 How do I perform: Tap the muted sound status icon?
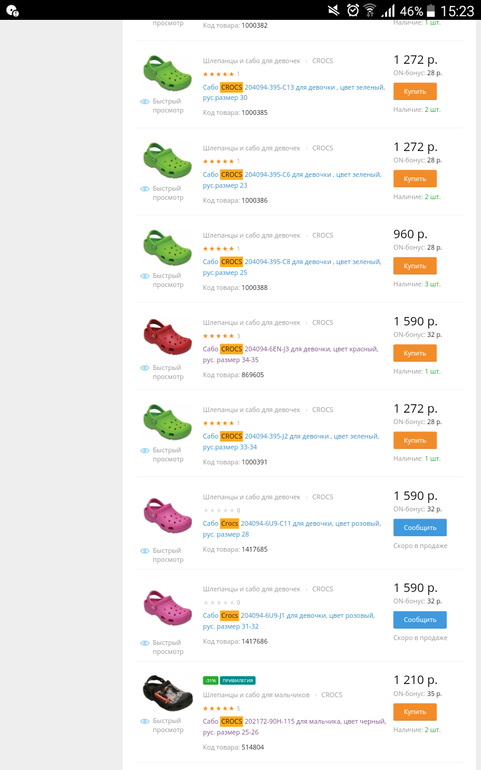[x=334, y=10]
